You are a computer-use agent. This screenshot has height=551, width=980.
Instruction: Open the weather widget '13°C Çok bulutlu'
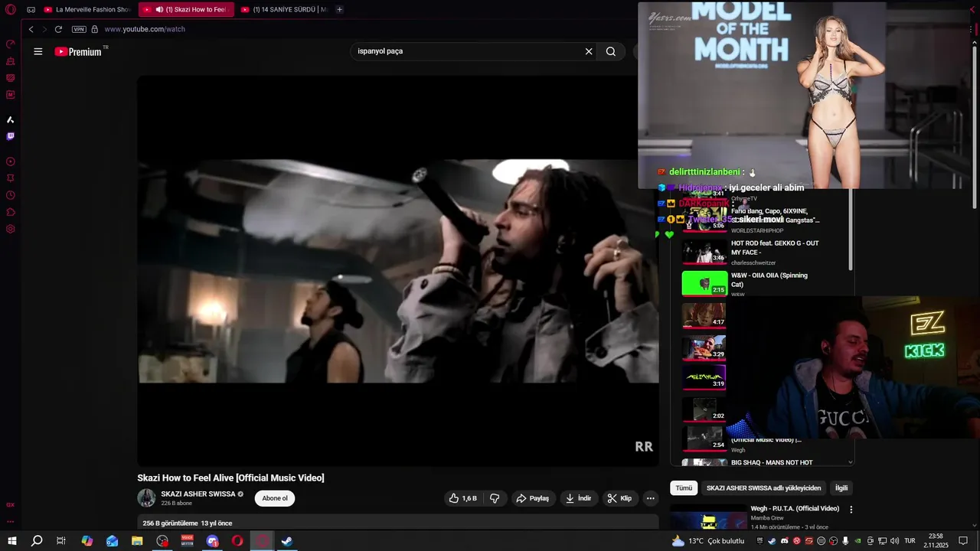click(x=708, y=541)
